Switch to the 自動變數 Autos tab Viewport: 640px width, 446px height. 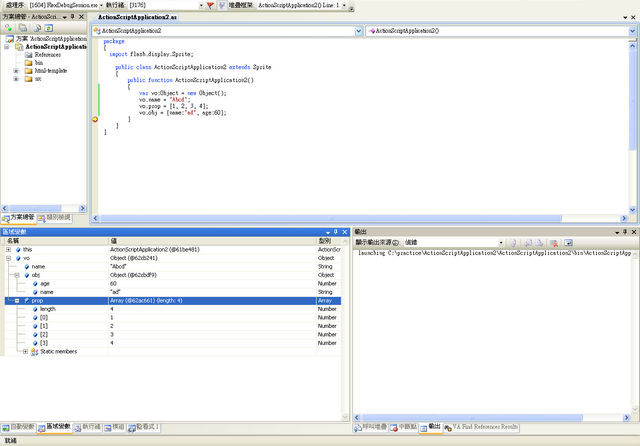(x=18, y=427)
